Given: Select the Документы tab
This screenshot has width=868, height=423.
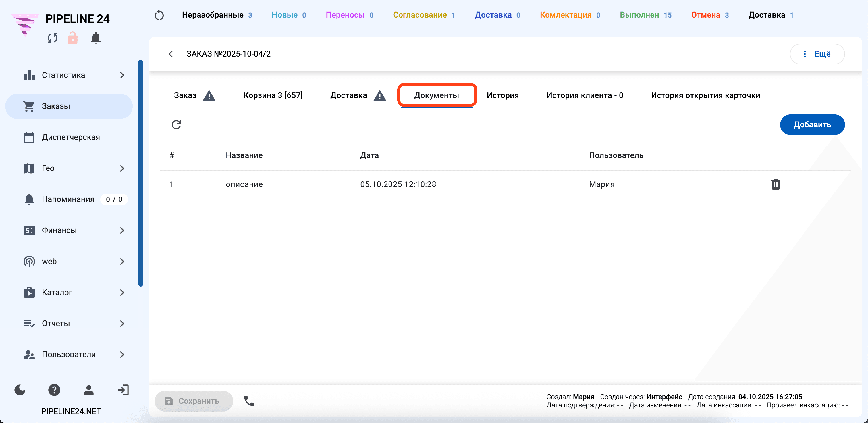Looking at the screenshot, I should (437, 95).
